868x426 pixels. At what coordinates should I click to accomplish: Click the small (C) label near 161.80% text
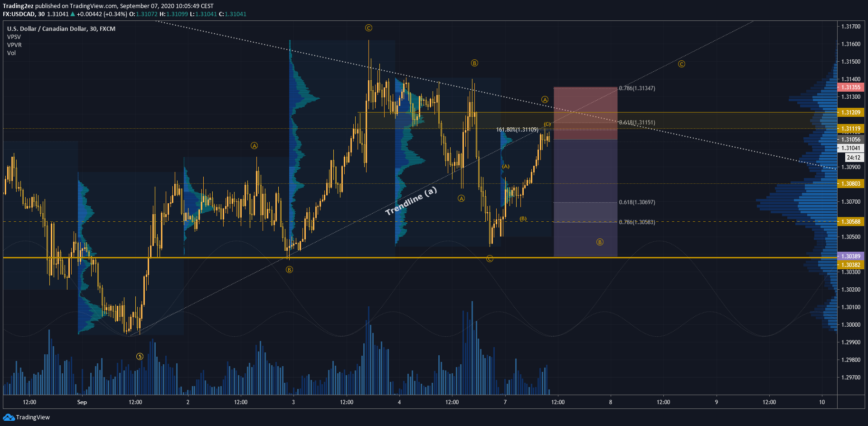pos(547,124)
